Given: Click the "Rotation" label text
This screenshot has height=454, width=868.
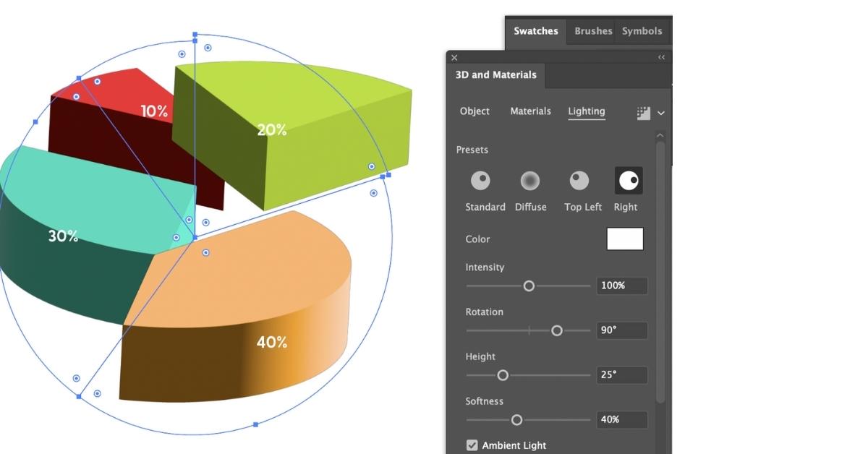Looking at the screenshot, I should [484, 312].
